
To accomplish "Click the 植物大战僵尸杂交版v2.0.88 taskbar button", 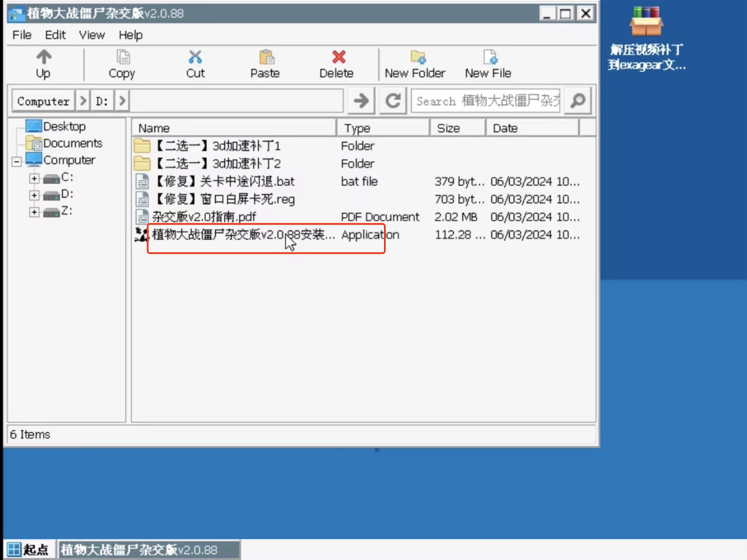I will (149, 550).
